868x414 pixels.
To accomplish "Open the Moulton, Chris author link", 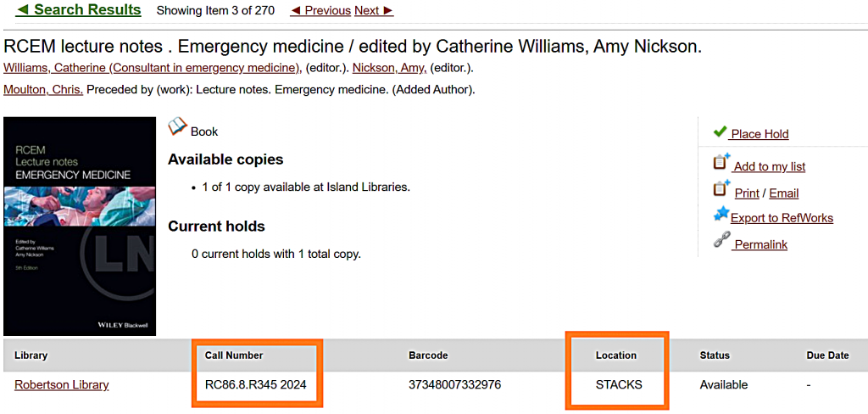I will pyautogui.click(x=43, y=89).
